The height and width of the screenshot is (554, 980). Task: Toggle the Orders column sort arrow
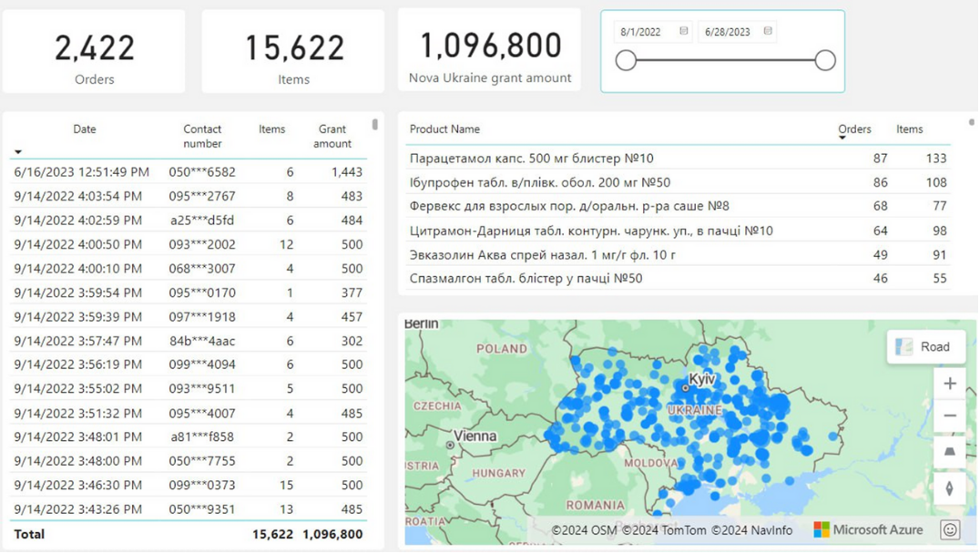(x=842, y=138)
